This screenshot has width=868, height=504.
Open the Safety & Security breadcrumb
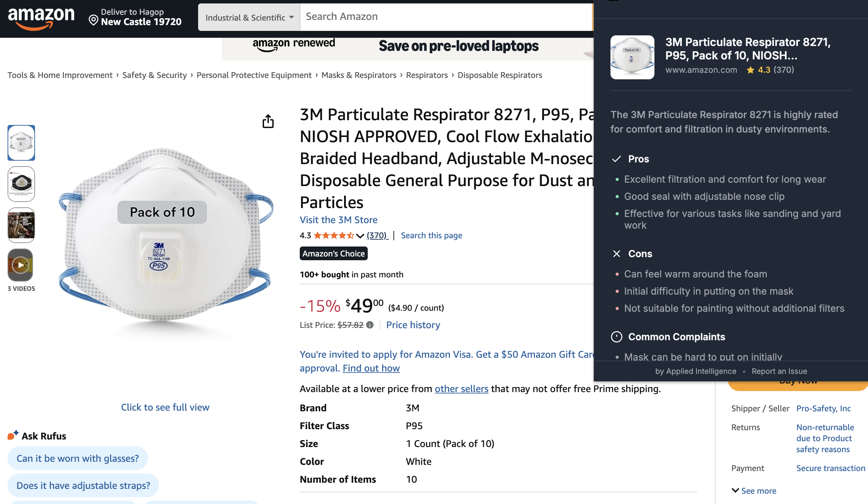[x=154, y=75]
